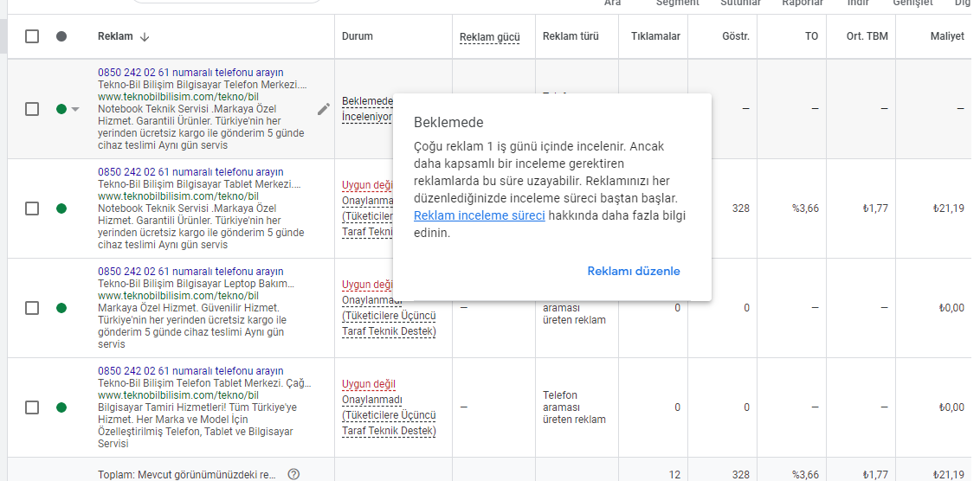Image resolution: width=980 pixels, height=481 pixels.
Task: Click green status dot of Telefon Merkezi ad
Action: pos(61,109)
